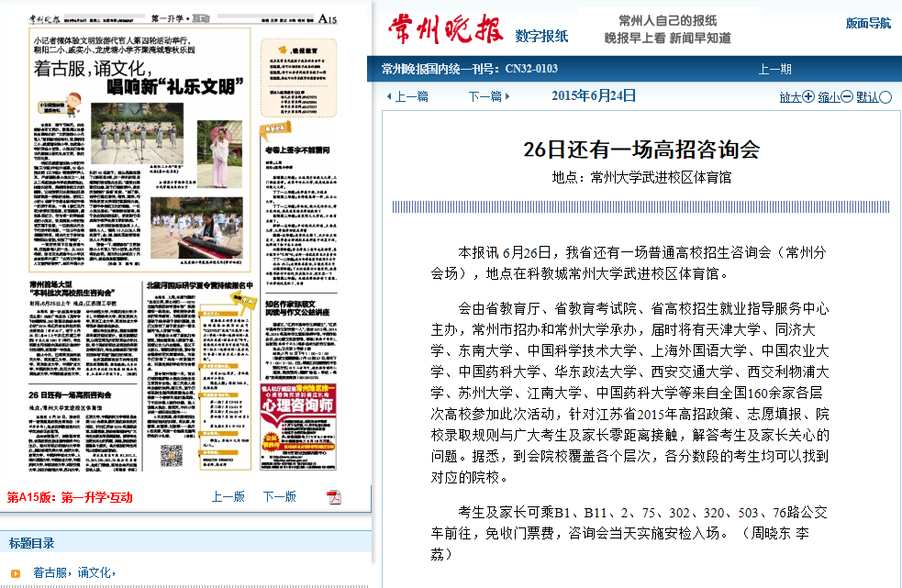Click the 默认 default size circle icon

coord(885,97)
